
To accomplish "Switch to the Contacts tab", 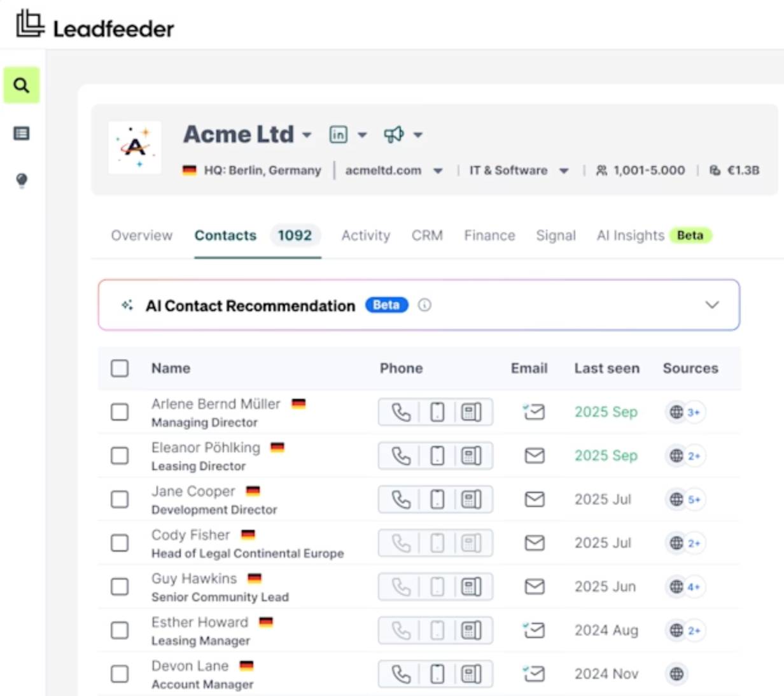I will tap(225, 235).
